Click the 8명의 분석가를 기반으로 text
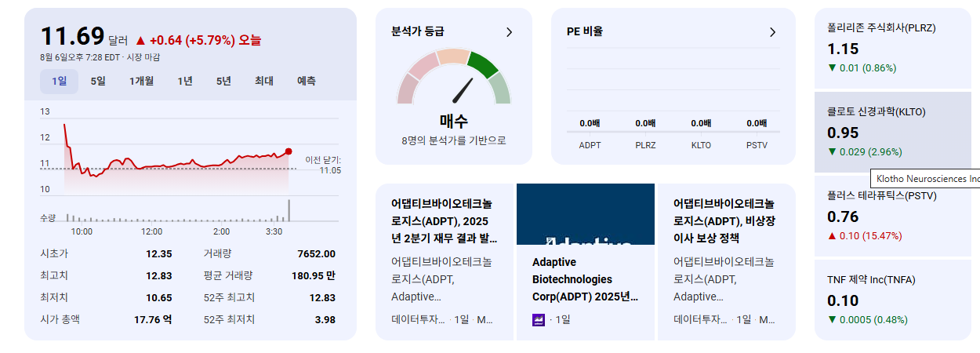 [x=453, y=140]
